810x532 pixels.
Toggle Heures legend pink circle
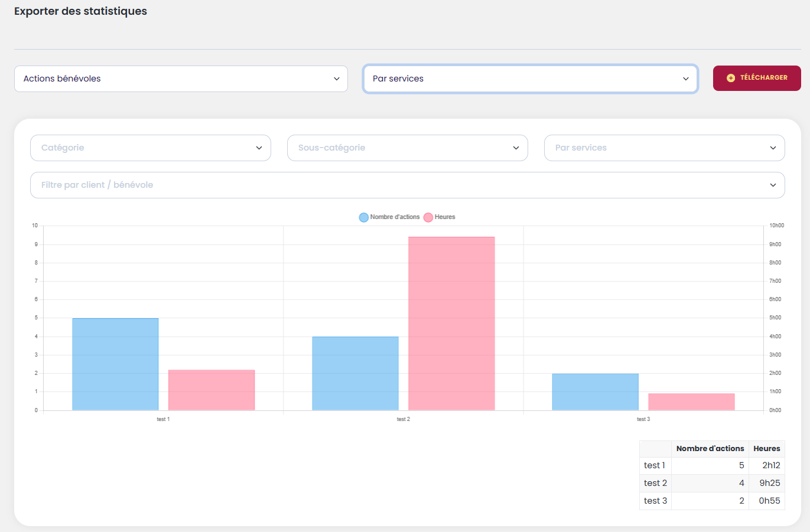428,217
